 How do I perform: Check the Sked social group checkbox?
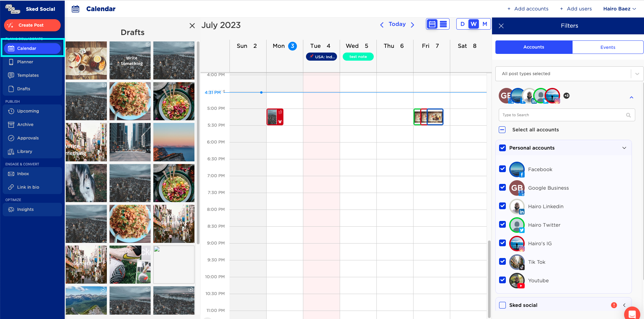[502, 305]
